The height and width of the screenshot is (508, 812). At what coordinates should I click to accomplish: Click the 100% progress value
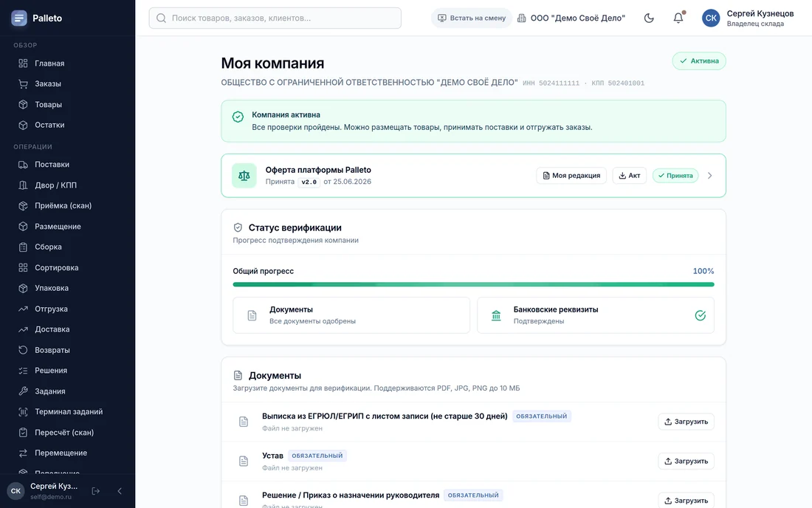coord(703,271)
